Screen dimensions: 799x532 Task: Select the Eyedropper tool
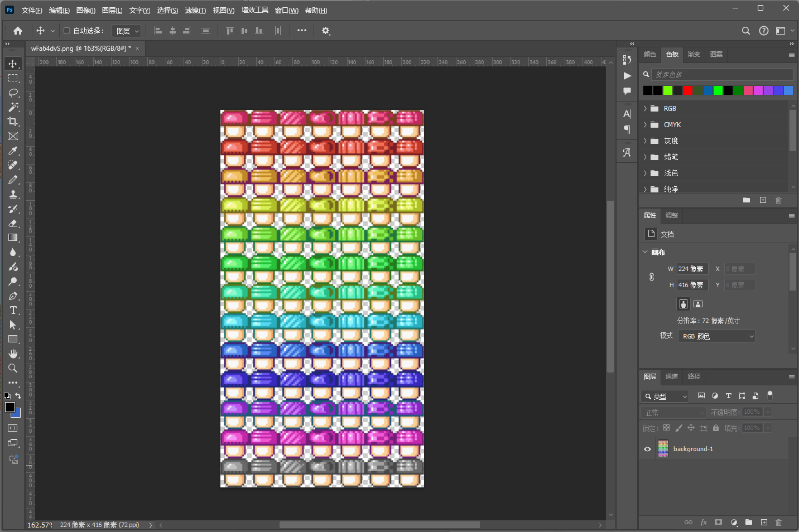pyautogui.click(x=13, y=151)
